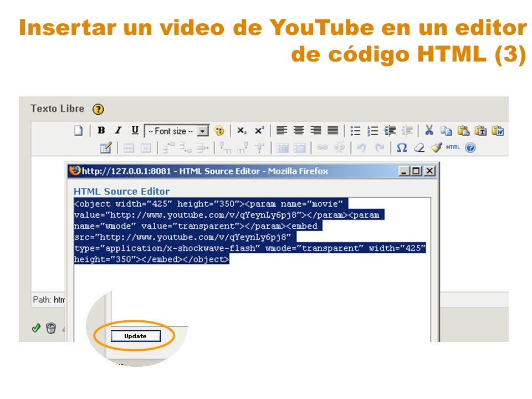Click the Path status bar text
This screenshot has height=399, width=532.
49,300
